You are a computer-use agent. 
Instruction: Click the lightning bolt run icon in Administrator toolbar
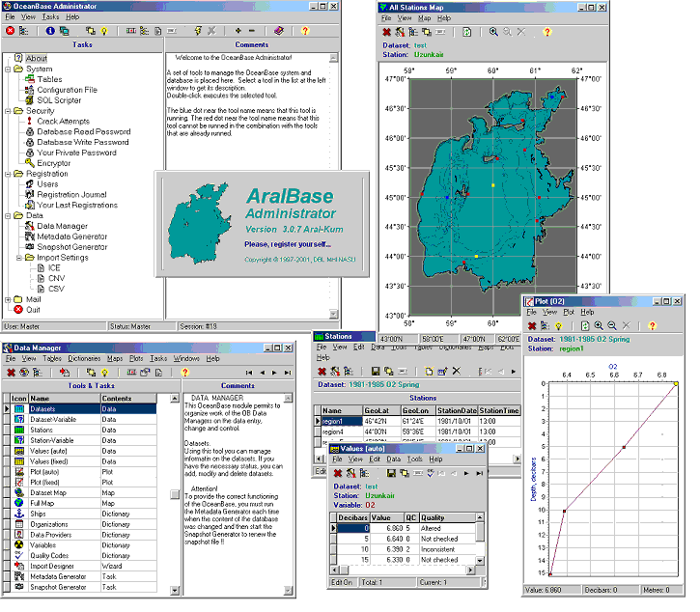pyautogui.click(x=198, y=31)
